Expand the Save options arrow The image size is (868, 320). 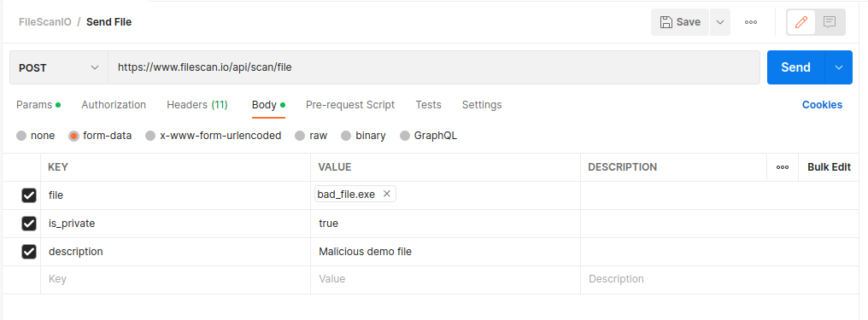tap(720, 22)
